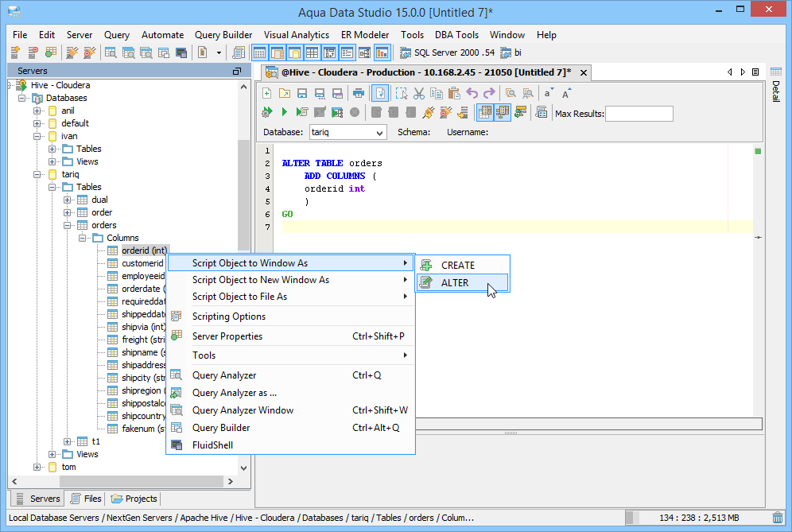The width and height of the screenshot is (792, 532).
Task: Collapse the orders table node
Action: coord(67,225)
